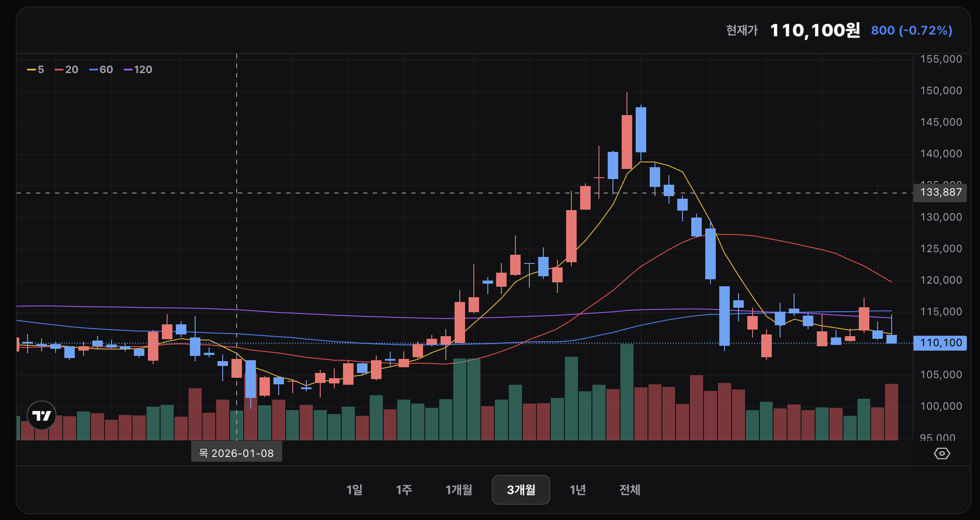
Task: Toggle the 60-day moving average legend
Action: click(x=101, y=70)
